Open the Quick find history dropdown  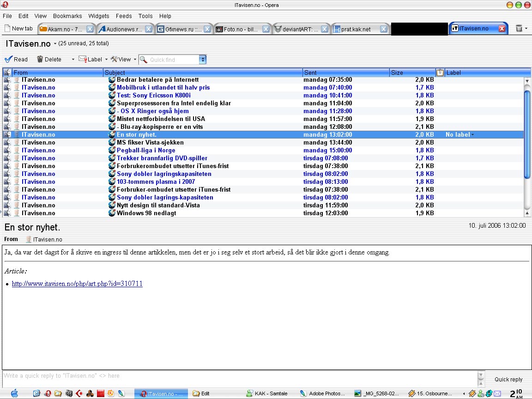pyautogui.click(x=203, y=60)
